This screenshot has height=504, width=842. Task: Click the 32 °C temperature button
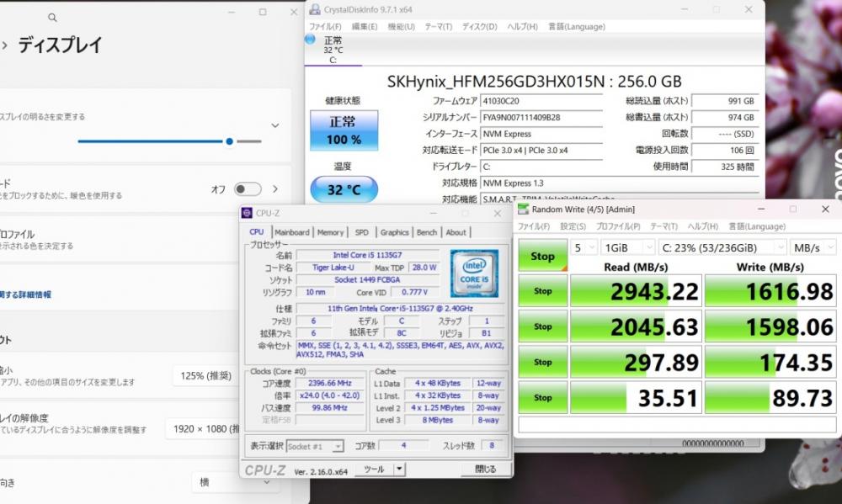click(344, 189)
